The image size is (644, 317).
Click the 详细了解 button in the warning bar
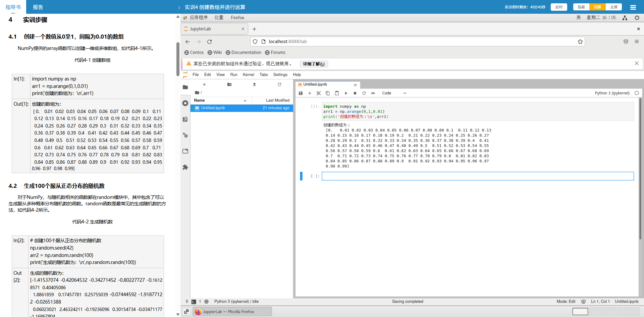(314, 64)
